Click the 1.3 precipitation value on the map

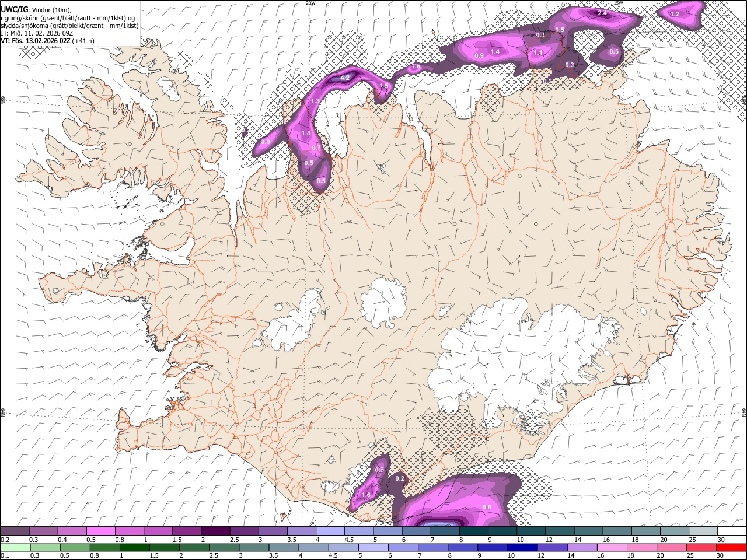click(315, 101)
